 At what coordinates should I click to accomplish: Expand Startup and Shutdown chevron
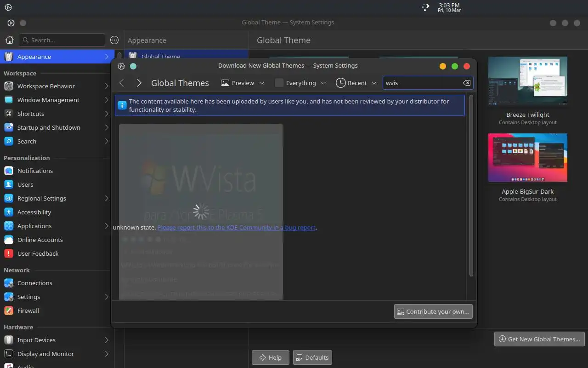tap(107, 127)
